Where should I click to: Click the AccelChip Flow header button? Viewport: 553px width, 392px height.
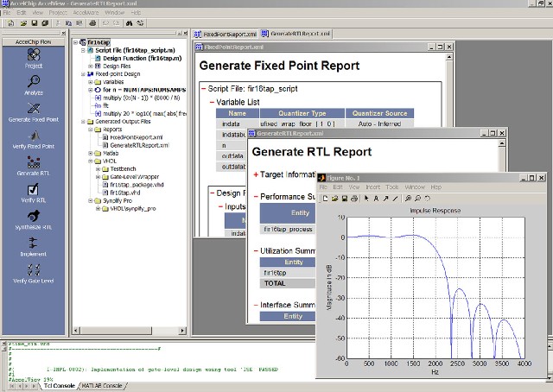click(x=33, y=42)
